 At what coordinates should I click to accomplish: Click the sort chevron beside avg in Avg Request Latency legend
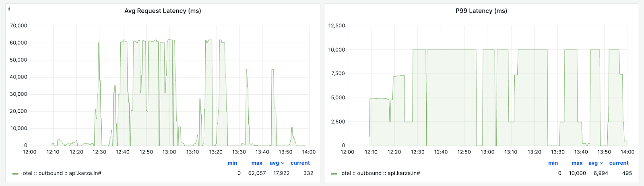[x=283, y=163]
